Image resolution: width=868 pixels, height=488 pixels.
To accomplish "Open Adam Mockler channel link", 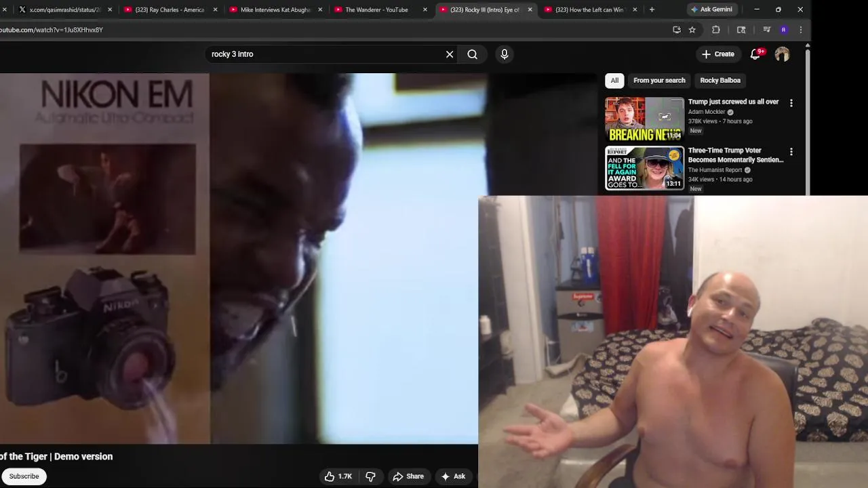I will [707, 112].
